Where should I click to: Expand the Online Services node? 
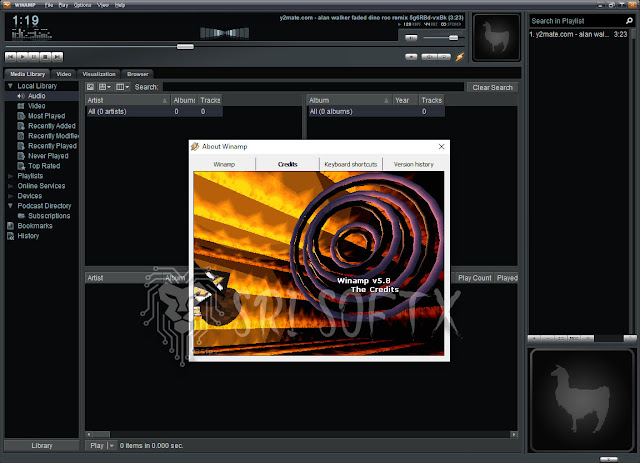[x=10, y=186]
